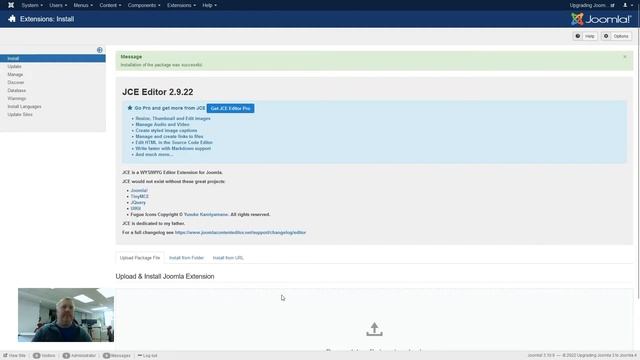Viewport: 640px width, 360px height.
Task: Click the Help toolbar button
Action: click(585, 36)
